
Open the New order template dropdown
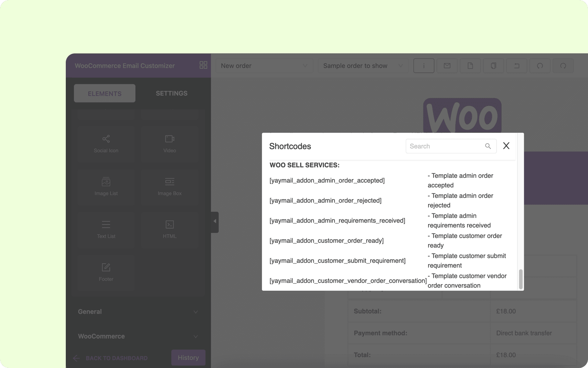point(264,66)
